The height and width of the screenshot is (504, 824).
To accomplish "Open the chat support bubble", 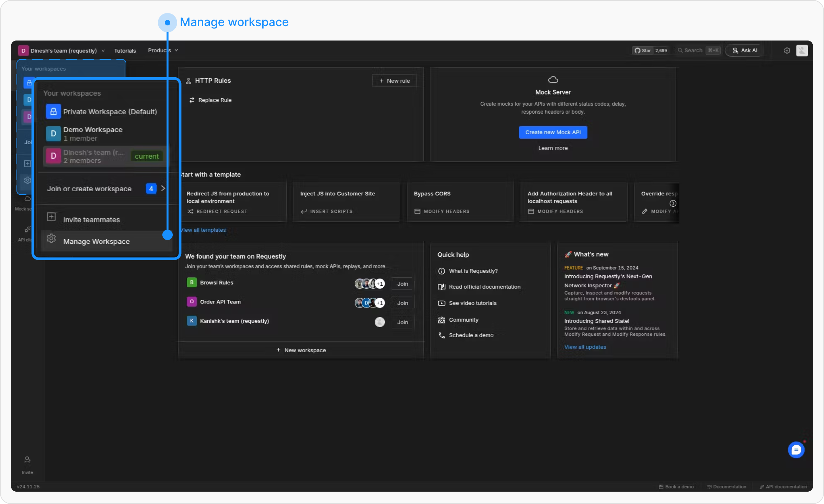I will [x=796, y=450].
